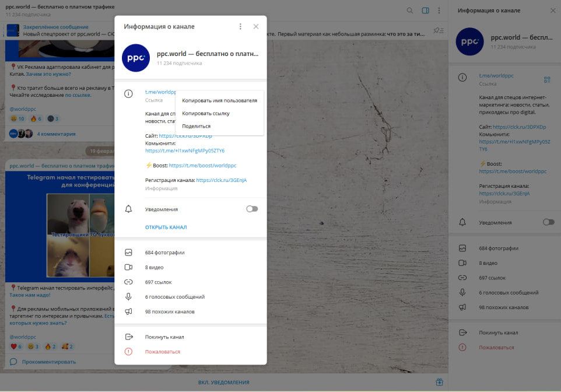The height and width of the screenshot is (392, 561).
Task: Select "Копировать имя пользователя" from context menu
Action: pyautogui.click(x=219, y=100)
